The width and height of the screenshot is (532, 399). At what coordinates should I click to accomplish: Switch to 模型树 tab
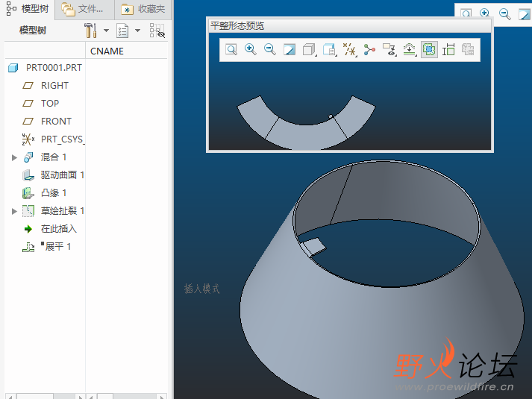click(28, 9)
